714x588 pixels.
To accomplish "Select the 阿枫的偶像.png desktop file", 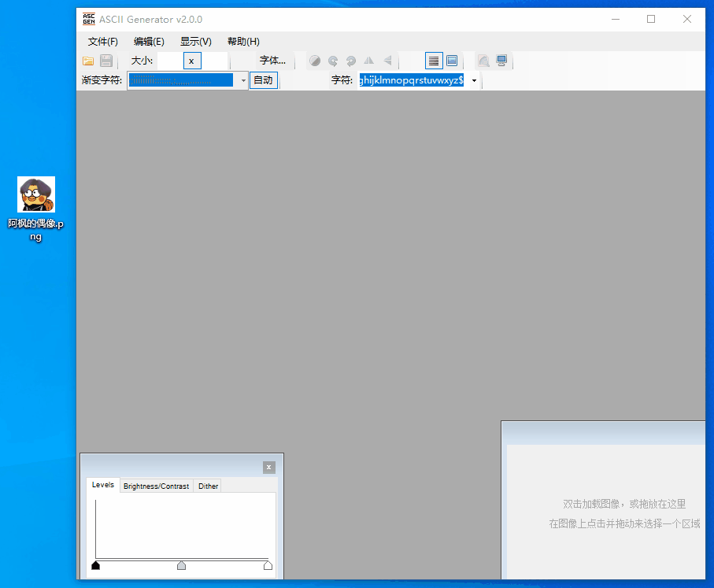I will coord(36,209).
